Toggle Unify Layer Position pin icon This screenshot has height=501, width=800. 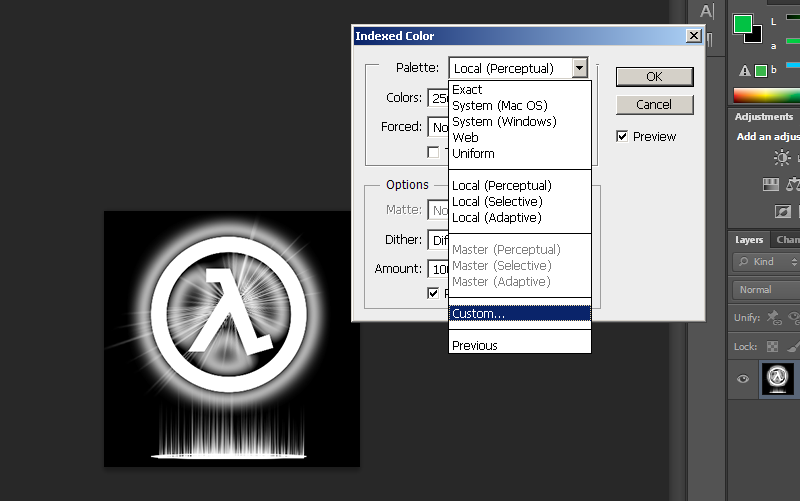(774, 318)
